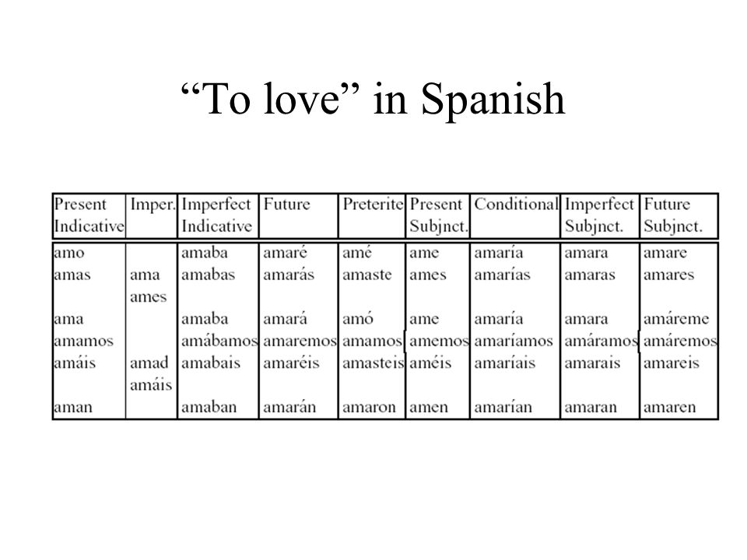Image resolution: width=747 pixels, height=560 pixels.
Task: Select the word "amáramos"
Action: click(601, 341)
